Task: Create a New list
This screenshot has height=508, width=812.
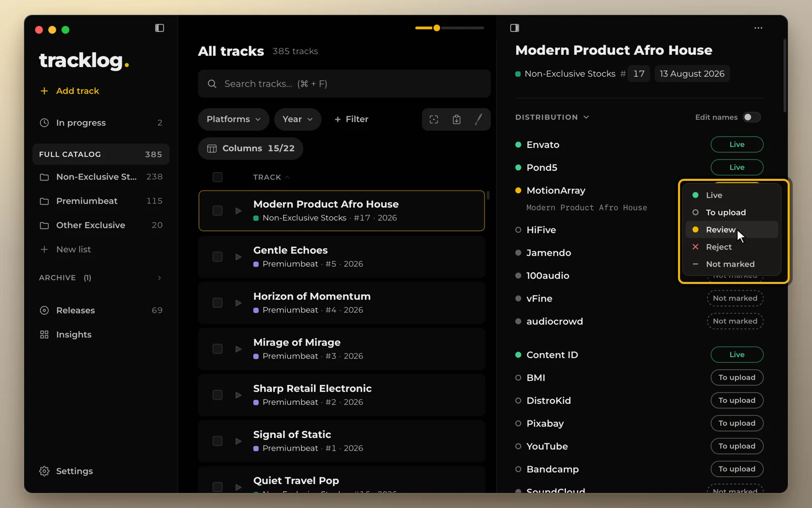Action: pos(65,249)
